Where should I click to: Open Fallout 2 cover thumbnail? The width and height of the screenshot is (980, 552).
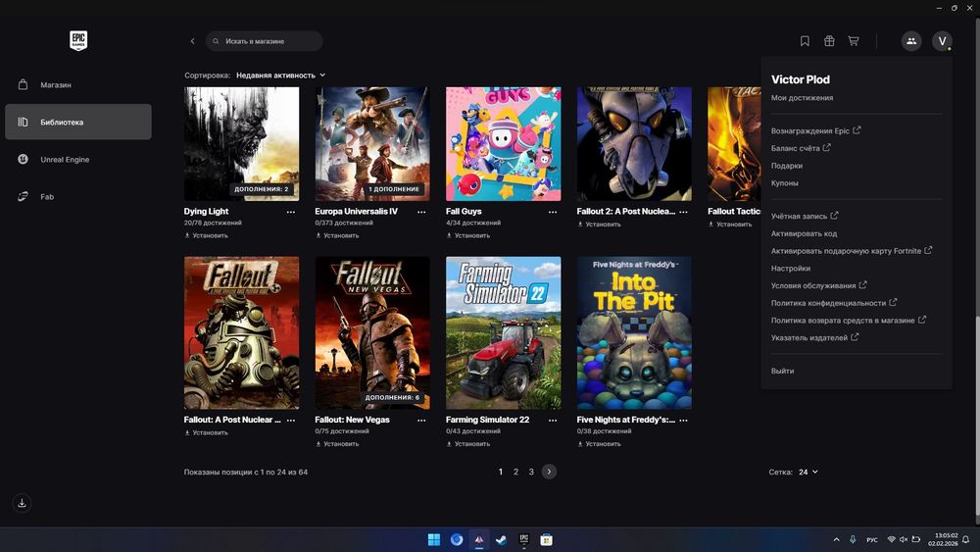[x=634, y=144]
